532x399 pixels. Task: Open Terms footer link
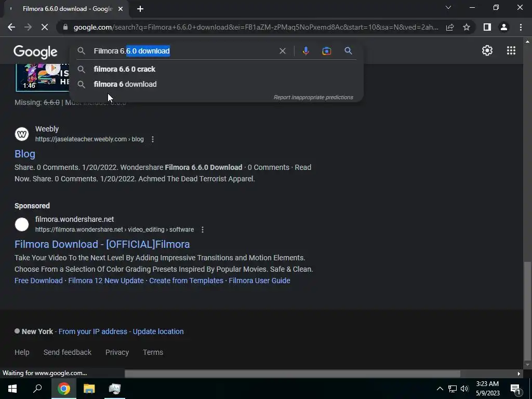(153, 352)
